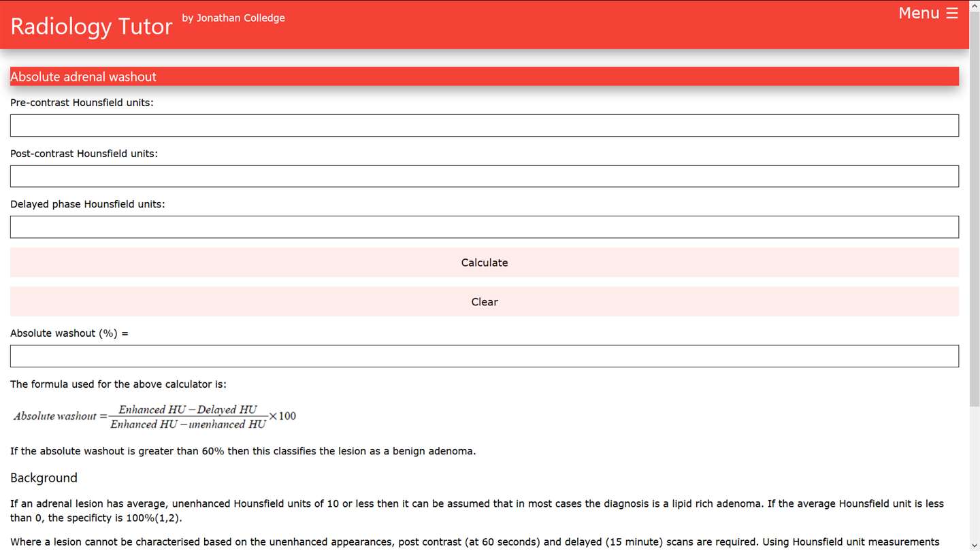This screenshot has width=980, height=551.
Task: Click the 'Delayed phase Hounsfield units:' label
Action: [87, 204]
